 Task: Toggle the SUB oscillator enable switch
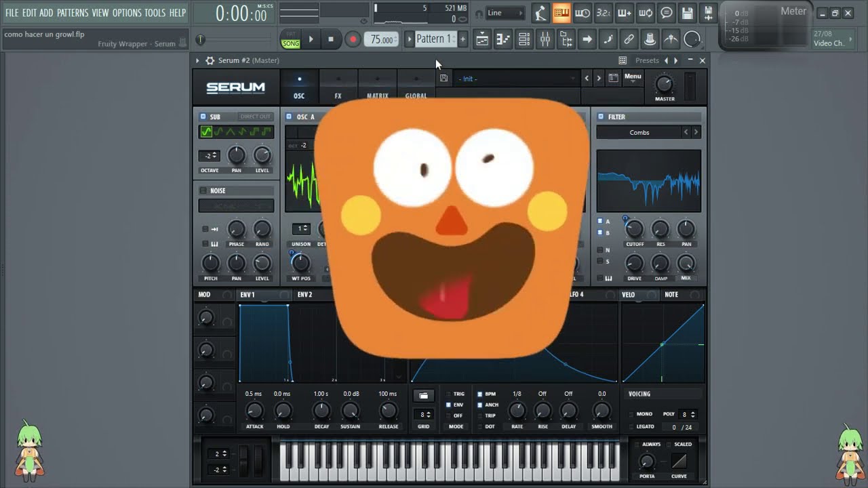pos(203,117)
